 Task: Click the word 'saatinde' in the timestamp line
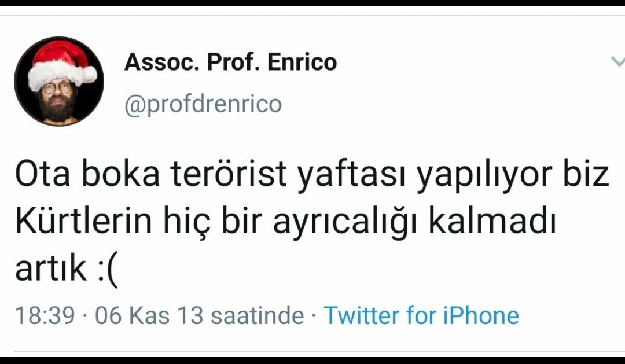(257, 315)
